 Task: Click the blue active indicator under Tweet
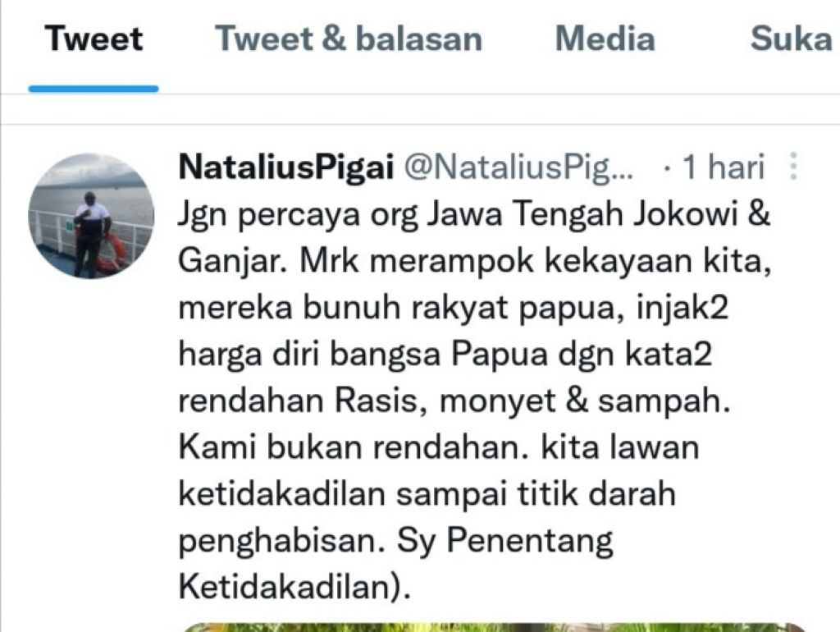pyautogui.click(x=94, y=89)
